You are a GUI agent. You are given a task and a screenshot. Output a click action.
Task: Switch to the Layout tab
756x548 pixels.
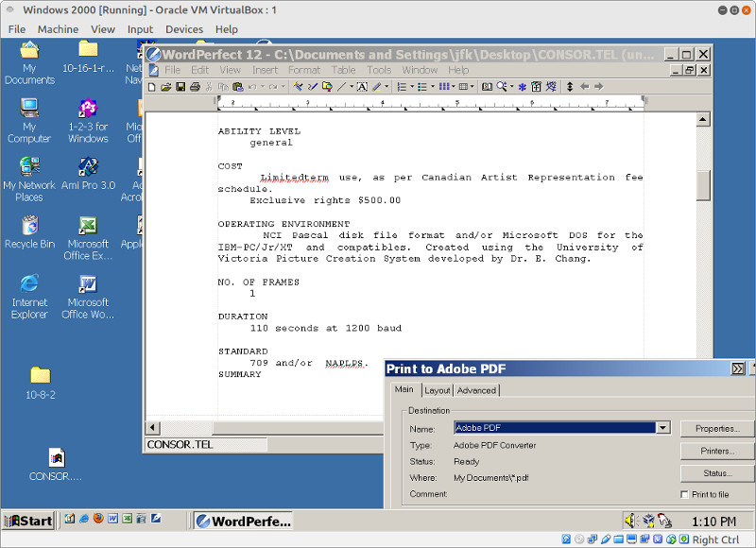pos(438,390)
